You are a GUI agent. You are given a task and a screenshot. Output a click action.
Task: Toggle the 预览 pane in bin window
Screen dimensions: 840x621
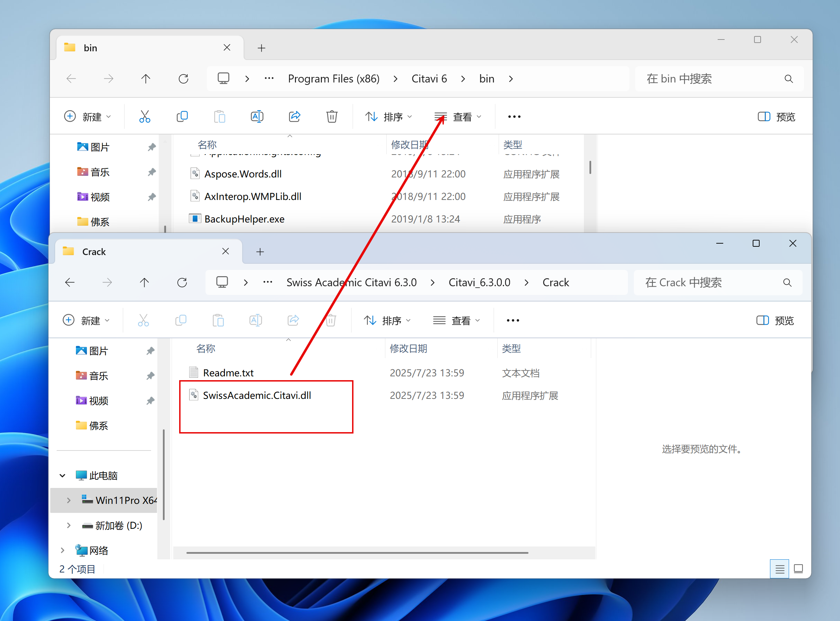777,116
